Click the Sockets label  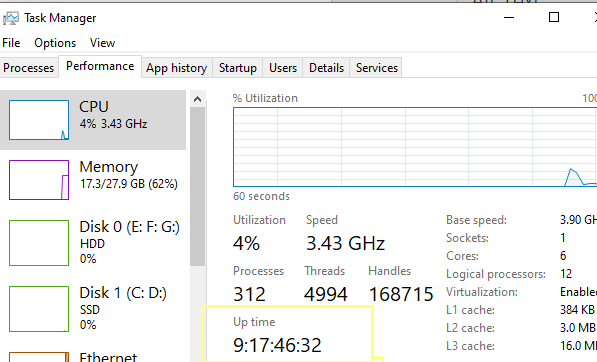click(467, 238)
